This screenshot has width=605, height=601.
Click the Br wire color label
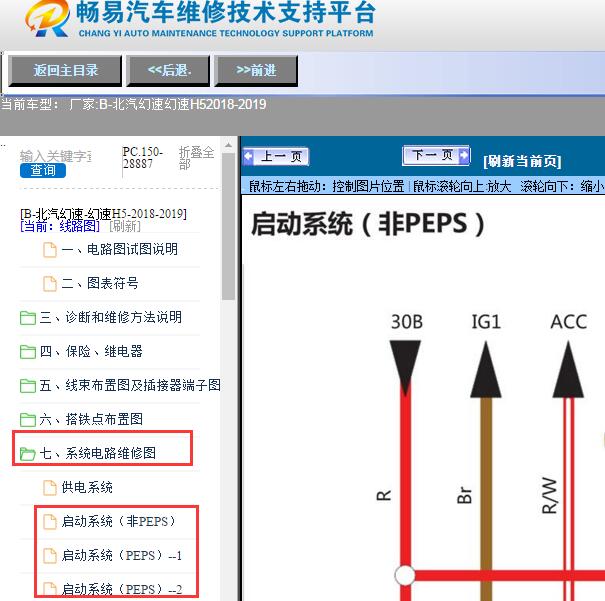point(464,495)
